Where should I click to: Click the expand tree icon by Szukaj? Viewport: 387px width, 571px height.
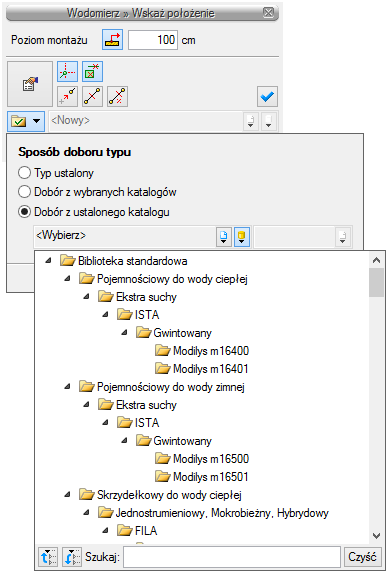(x=48, y=557)
